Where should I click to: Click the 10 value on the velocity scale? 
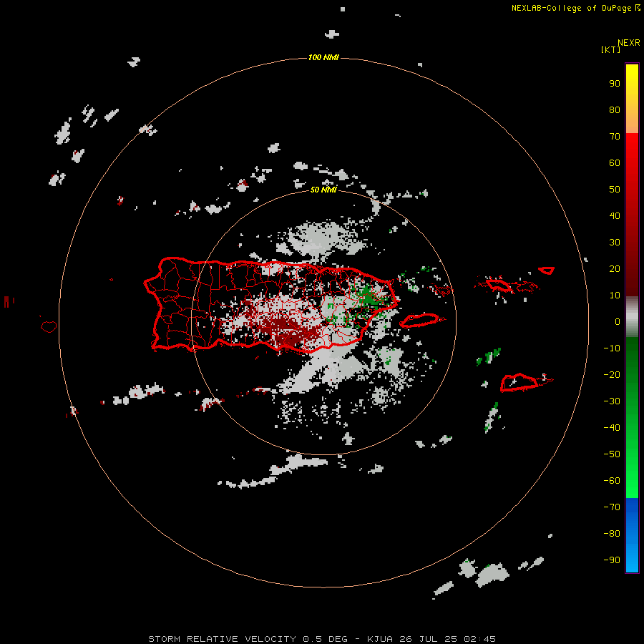click(615, 296)
